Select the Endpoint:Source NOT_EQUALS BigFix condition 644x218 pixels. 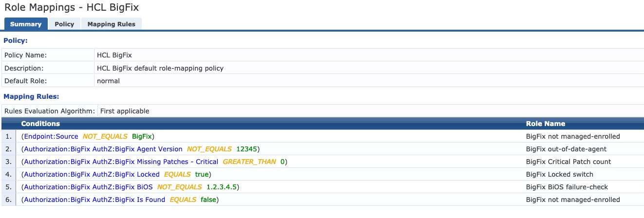coord(88,136)
